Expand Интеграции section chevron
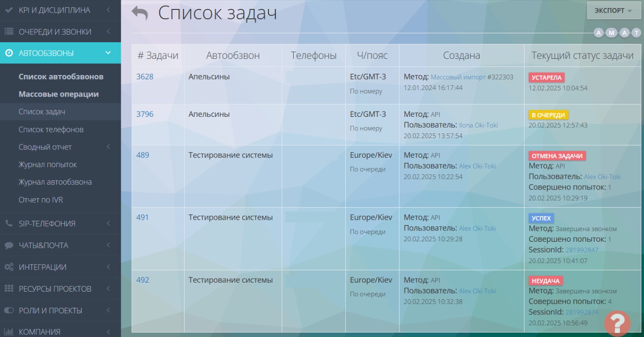644x337 pixels. pyautogui.click(x=109, y=267)
